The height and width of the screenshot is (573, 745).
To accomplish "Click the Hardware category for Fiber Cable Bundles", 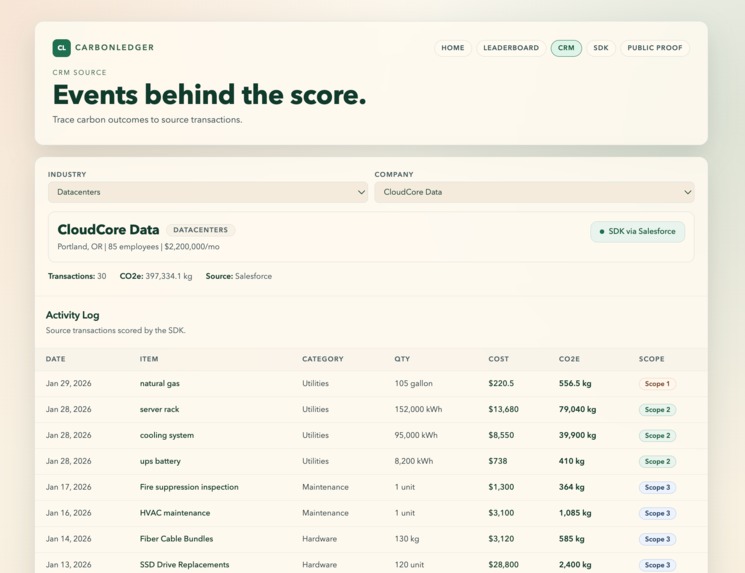I will pyautogui.click(x=319, y=539).
